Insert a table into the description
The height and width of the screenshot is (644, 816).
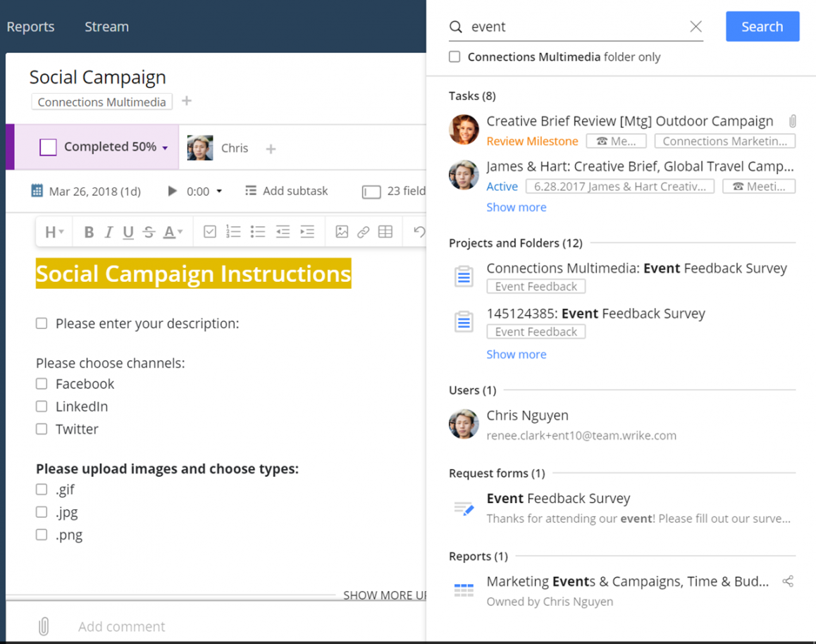pyautogui.click(x=385, y=232)
